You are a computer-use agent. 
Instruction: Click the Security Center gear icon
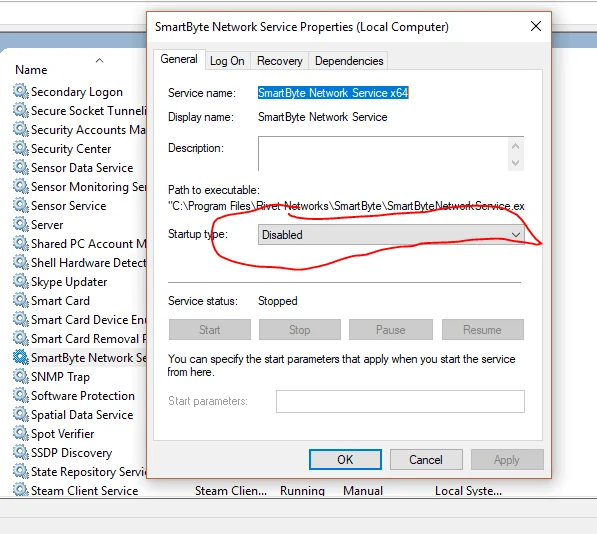pyautogui.click(x=21, y=148)
